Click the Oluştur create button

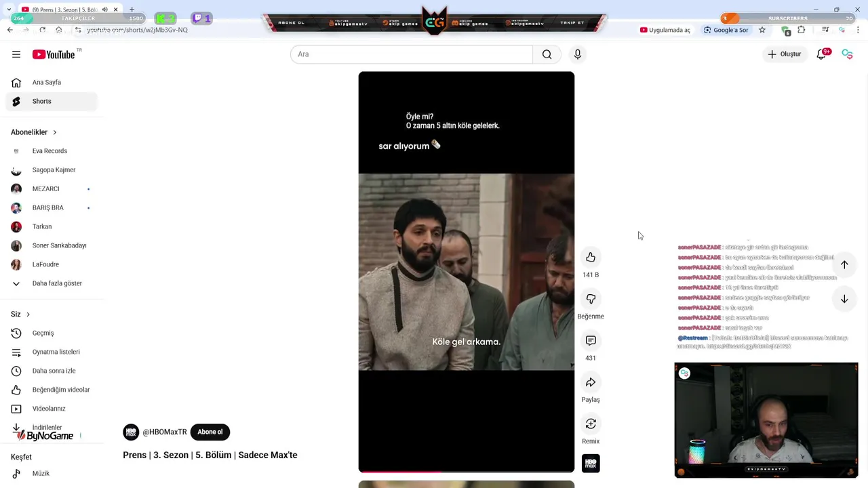pos(785,54)
